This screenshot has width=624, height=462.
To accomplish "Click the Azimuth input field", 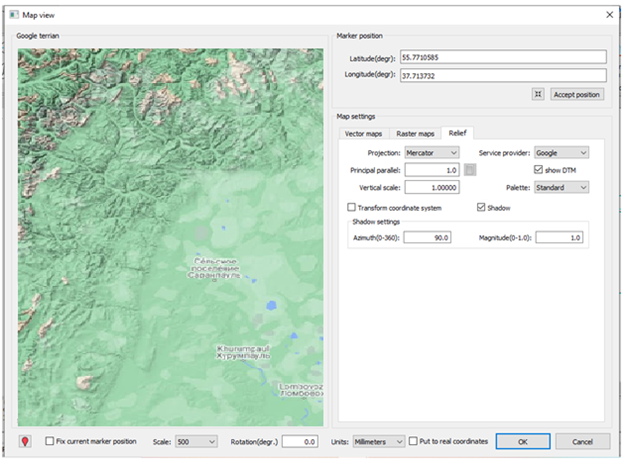I will click(x=428, y=238).
